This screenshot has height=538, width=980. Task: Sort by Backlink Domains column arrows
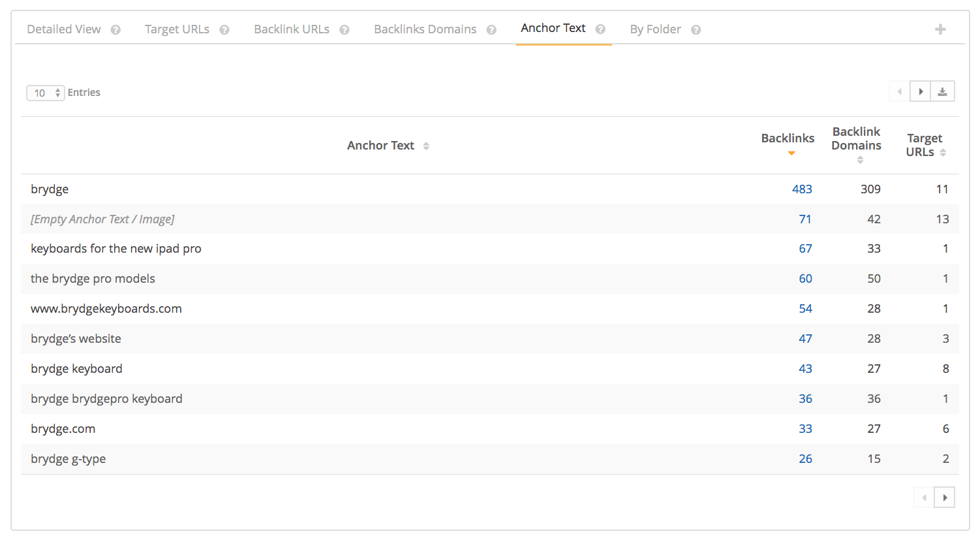860,160
